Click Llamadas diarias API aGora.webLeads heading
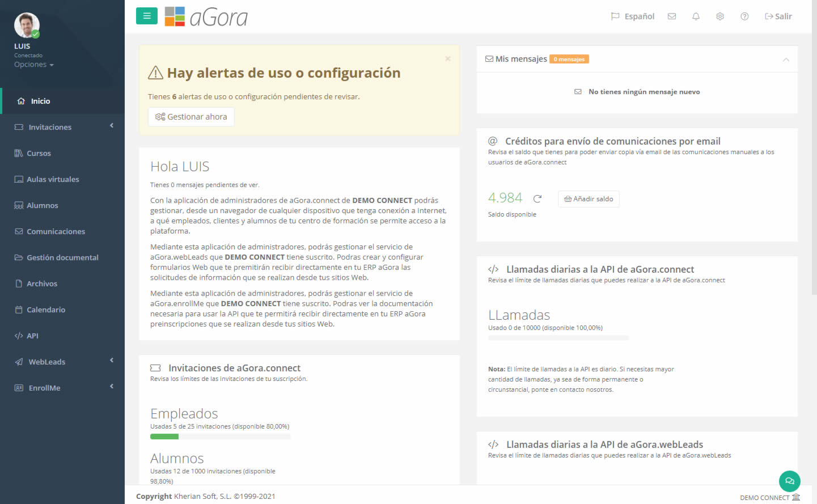Image resolution: width=817 pixels, height=504 pixels. (x=604, y=444)
